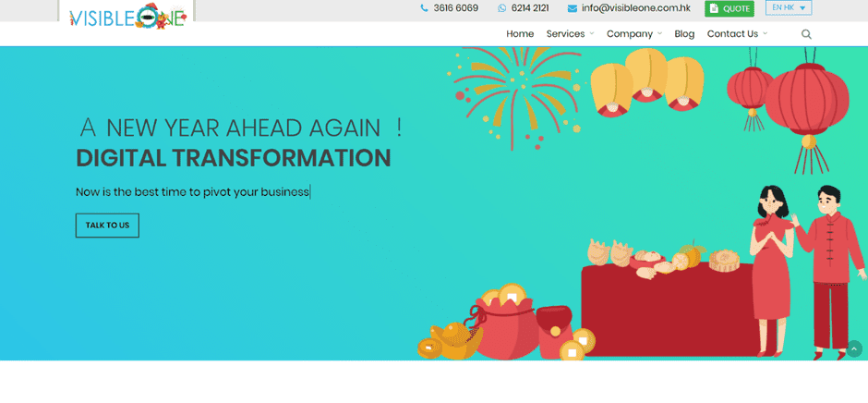Image resolution: width=868 pixels, height=403 pixels.
Task: Email info@visibleone.com.hk
Action: 635,8
